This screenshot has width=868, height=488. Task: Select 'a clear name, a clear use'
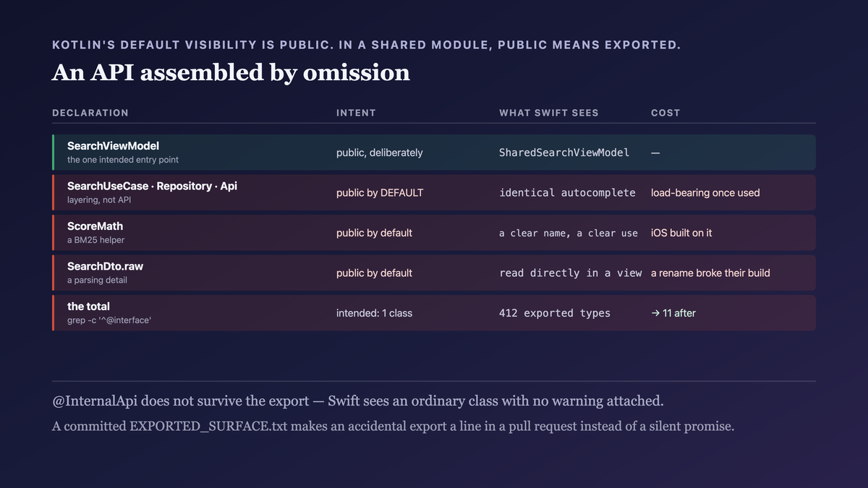click(x=569, y=233)
